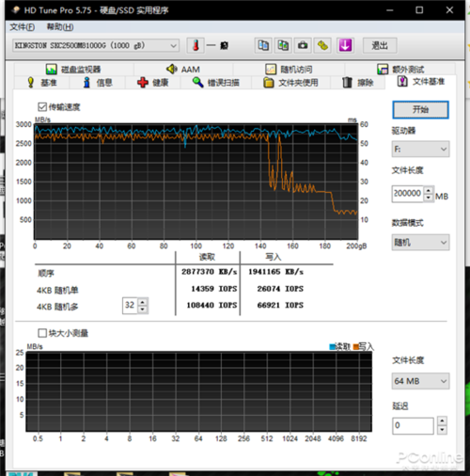Decrease the queue depth 32 stepper

click(143, 309)
